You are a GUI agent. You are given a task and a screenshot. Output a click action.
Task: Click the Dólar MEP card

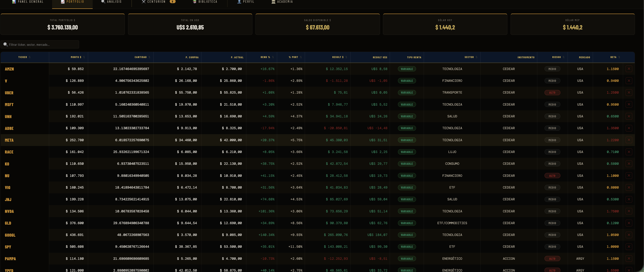(x=572, y=24)
